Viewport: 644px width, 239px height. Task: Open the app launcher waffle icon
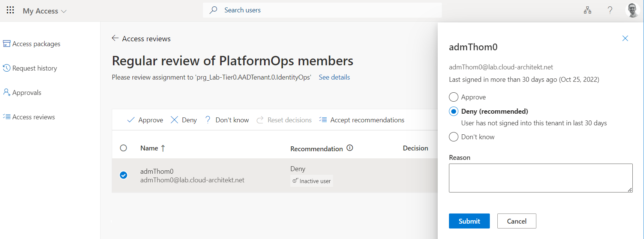click(x=10, y=10)
